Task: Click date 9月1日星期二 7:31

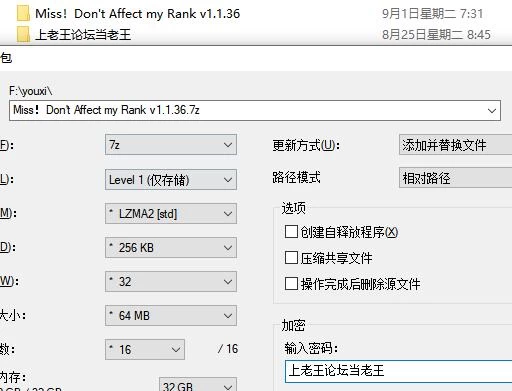Action: pos(432,14)
